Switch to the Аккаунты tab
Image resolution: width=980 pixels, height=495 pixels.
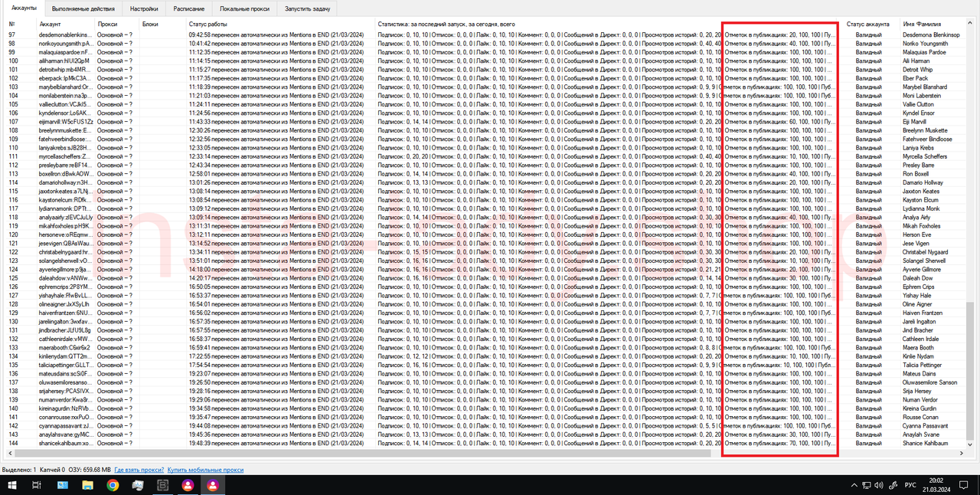[x=24, y=8]
